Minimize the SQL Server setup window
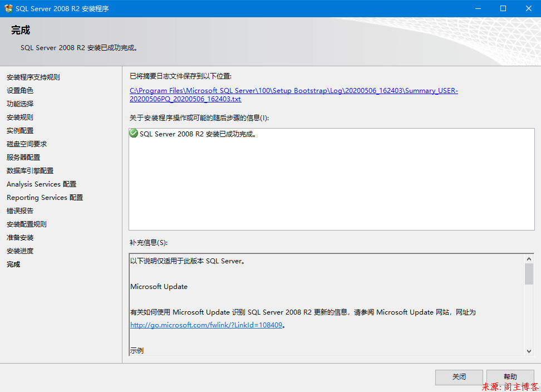Screen dimensions: 541x392 (478, 8)
